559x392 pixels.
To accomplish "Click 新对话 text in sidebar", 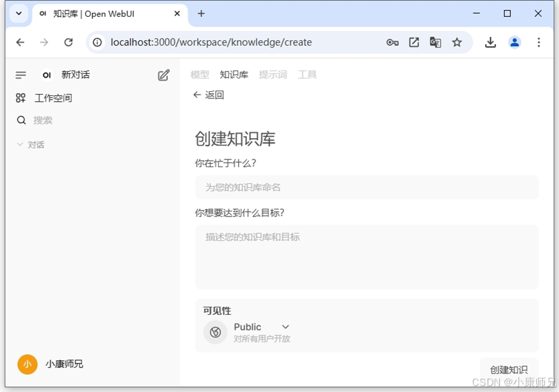I will (x=76, y=75).
